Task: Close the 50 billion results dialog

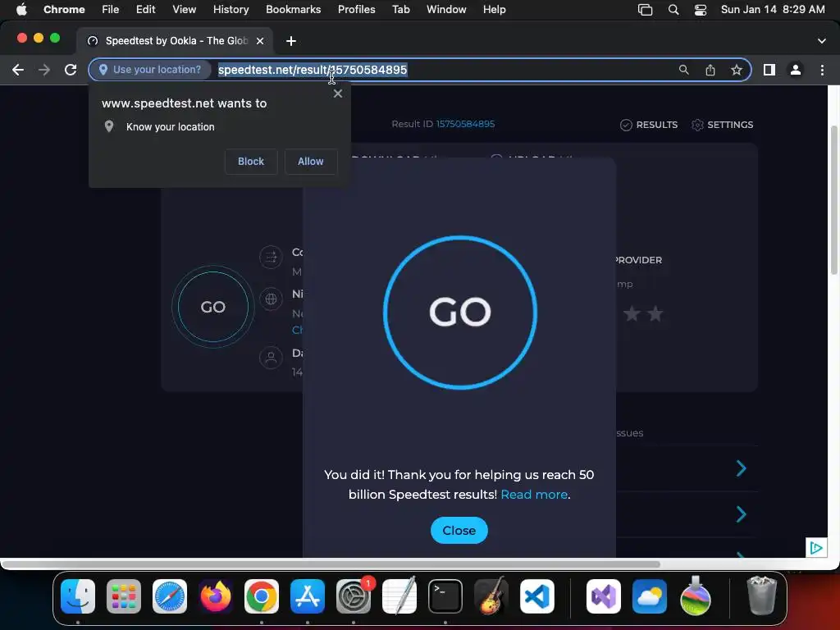Action: point(459,531)
